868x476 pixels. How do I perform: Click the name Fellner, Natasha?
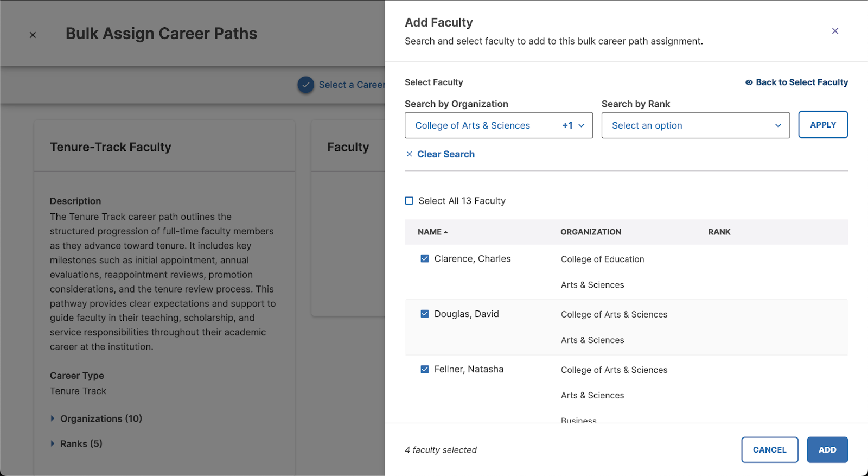(469, 369)
